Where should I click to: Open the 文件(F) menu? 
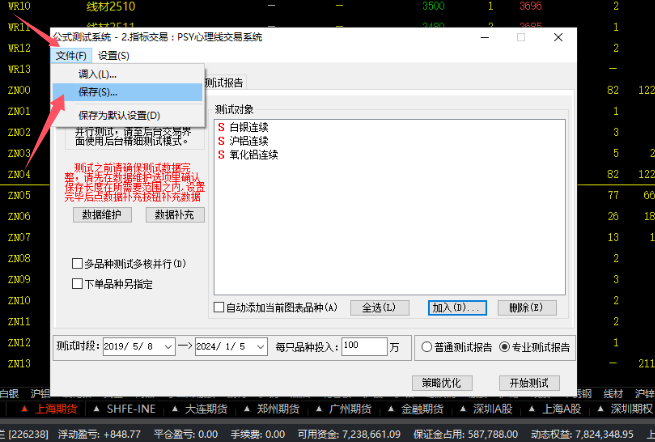click(x=71, y=56)
